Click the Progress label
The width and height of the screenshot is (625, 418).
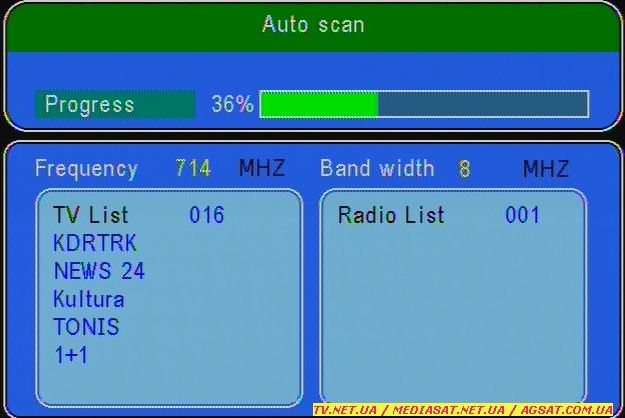115,104
